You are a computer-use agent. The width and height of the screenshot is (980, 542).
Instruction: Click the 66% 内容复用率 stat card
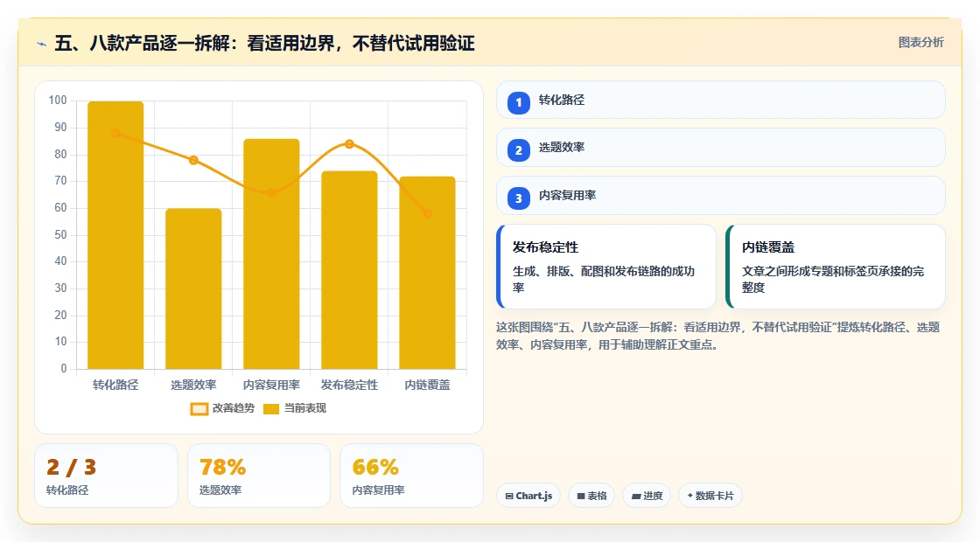pyautogui.click(x=412, y=476)
